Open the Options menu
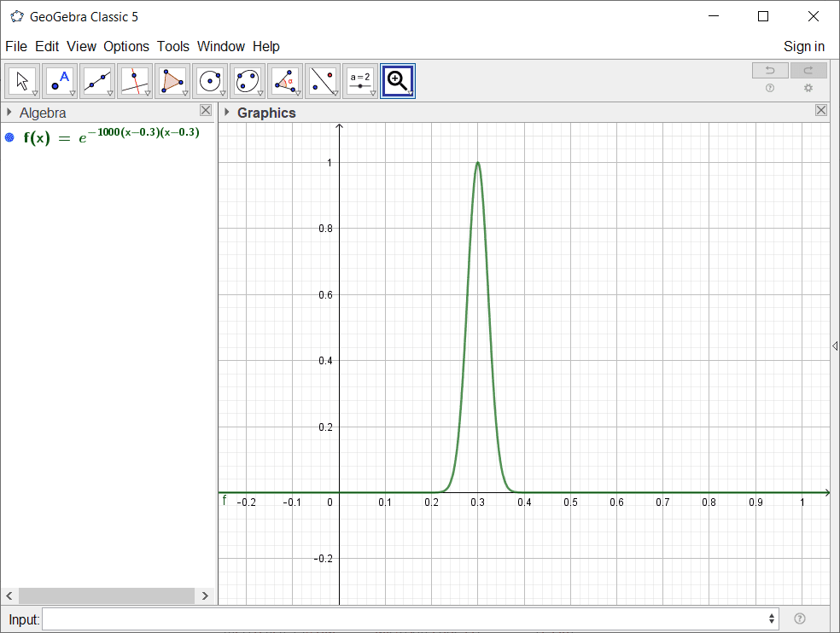Viewport: 840px width, 633px height. tap(126, 46)
